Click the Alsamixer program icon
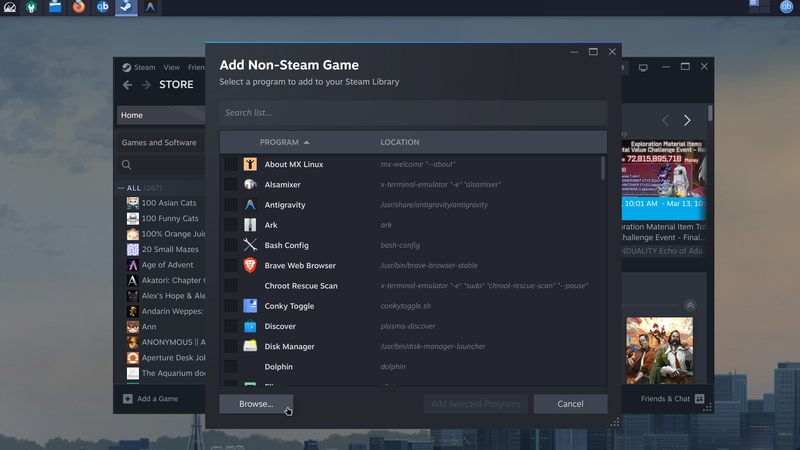The width and height of the screenshot is (800, 450). coord(250,184)
